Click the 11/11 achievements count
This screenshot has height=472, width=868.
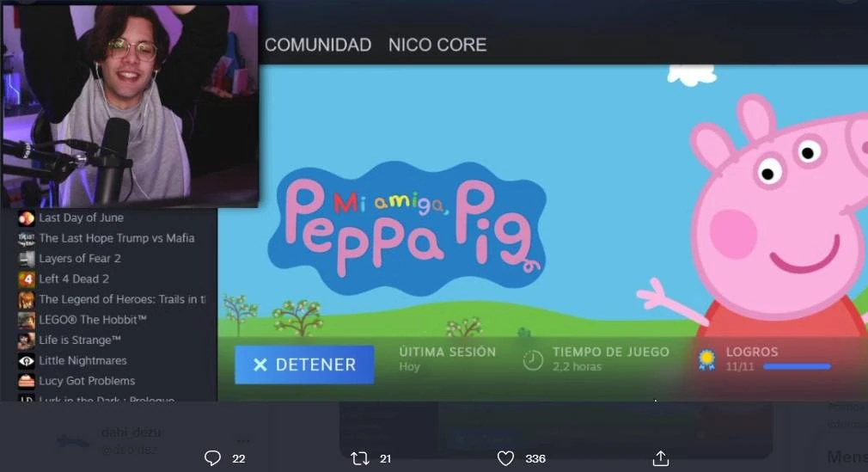point(740,367)
